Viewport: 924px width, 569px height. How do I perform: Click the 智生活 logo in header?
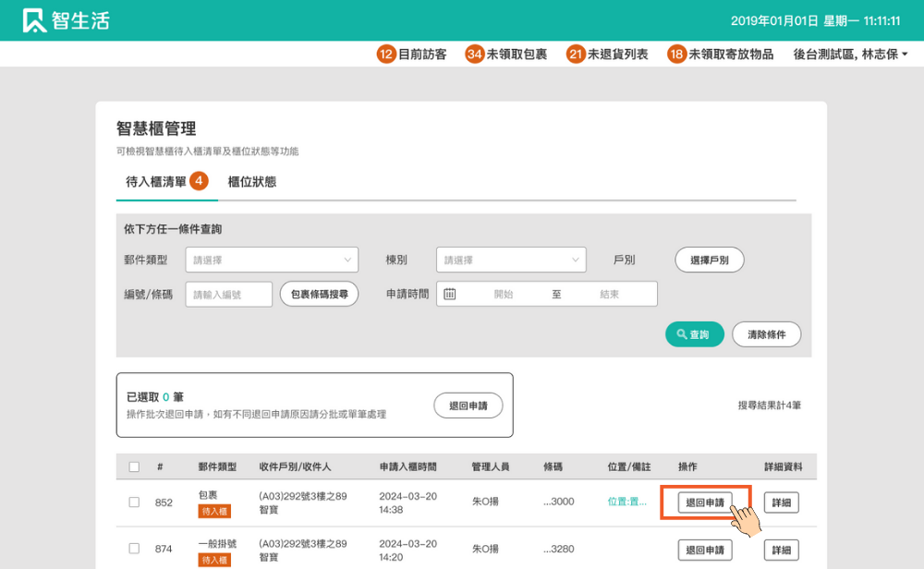point(67,20)
